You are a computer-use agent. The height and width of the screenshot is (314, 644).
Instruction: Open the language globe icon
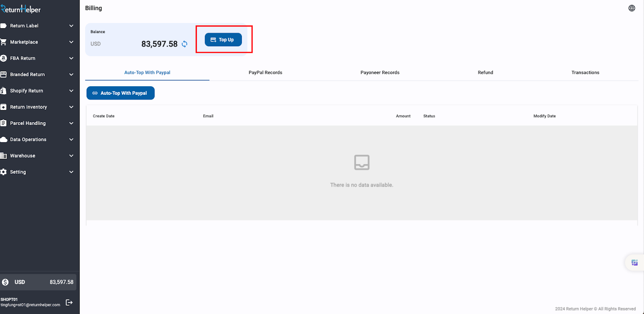pyautogui.click(x=632, y=8)
